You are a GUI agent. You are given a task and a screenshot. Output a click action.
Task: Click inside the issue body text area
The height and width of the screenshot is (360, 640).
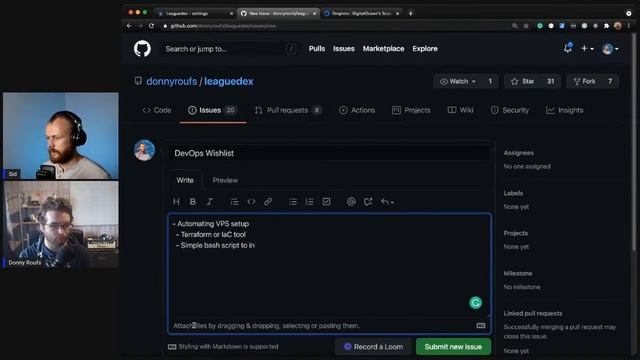(329, 265)
